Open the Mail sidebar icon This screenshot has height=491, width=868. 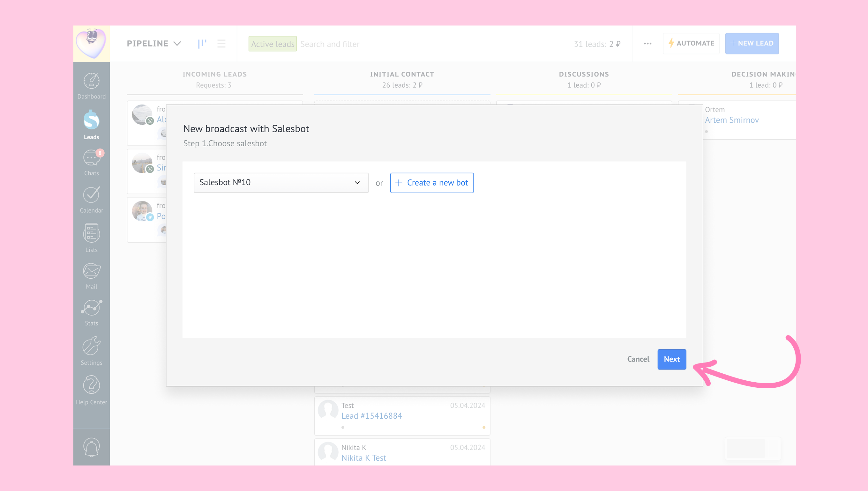point(92,271)
